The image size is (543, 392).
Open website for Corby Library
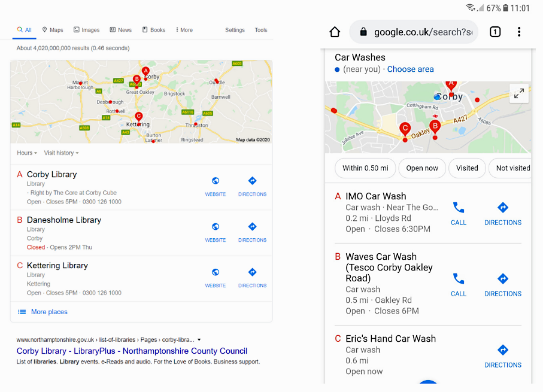(216, 185)
